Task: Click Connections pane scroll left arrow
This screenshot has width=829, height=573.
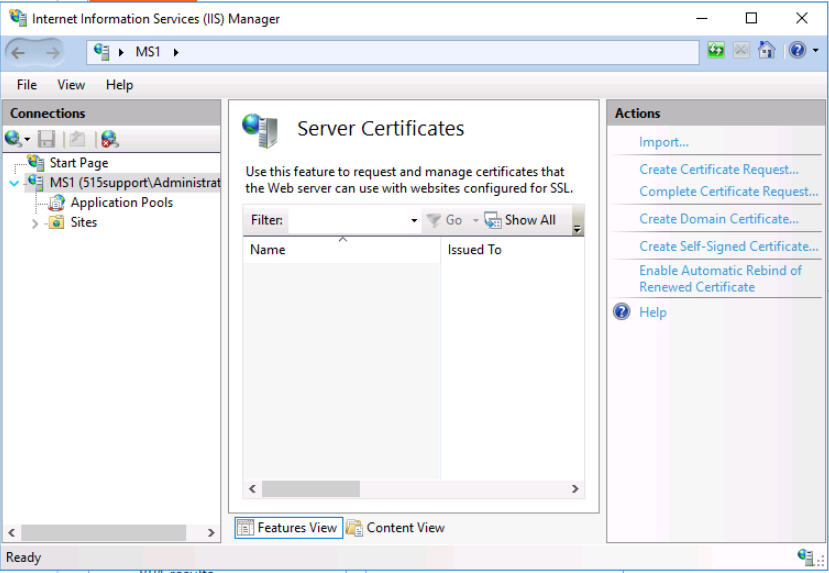Action: click(x=12, y=533)
